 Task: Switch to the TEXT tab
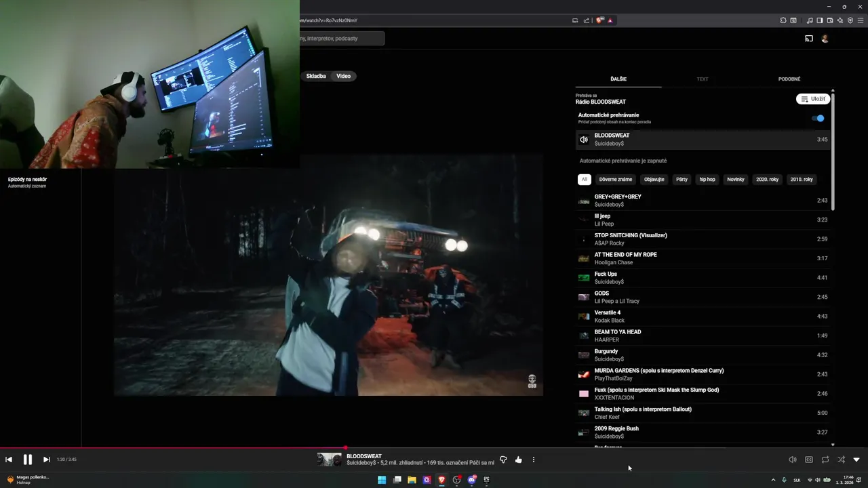point(703,79)
